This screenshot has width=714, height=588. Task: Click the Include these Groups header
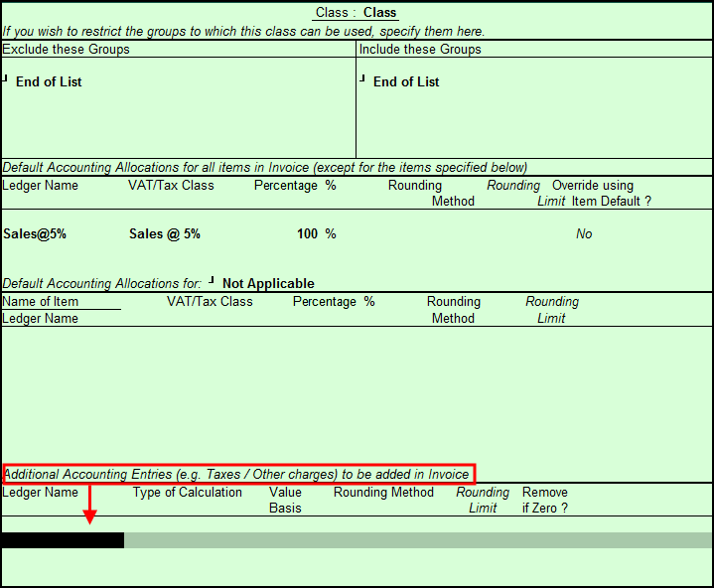pyautogui.click(x=420, y=49)
